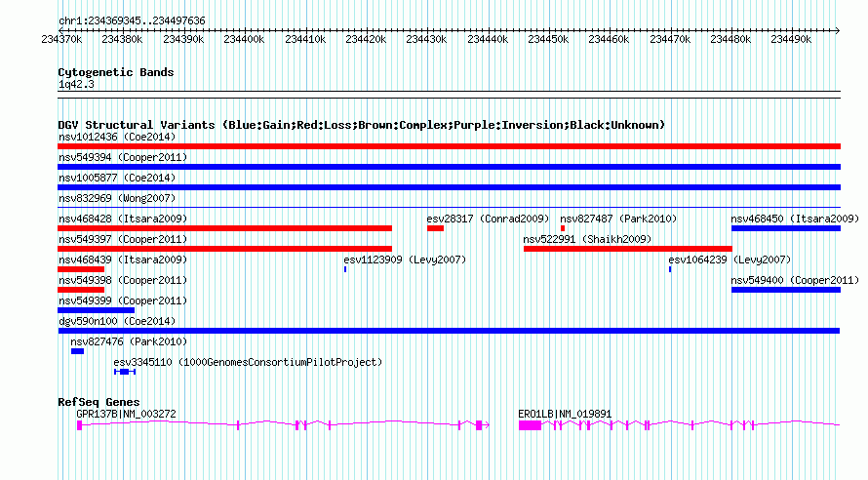Select the 234450k ruler position
Screen dimensions: 868x480
pos(548,39)
